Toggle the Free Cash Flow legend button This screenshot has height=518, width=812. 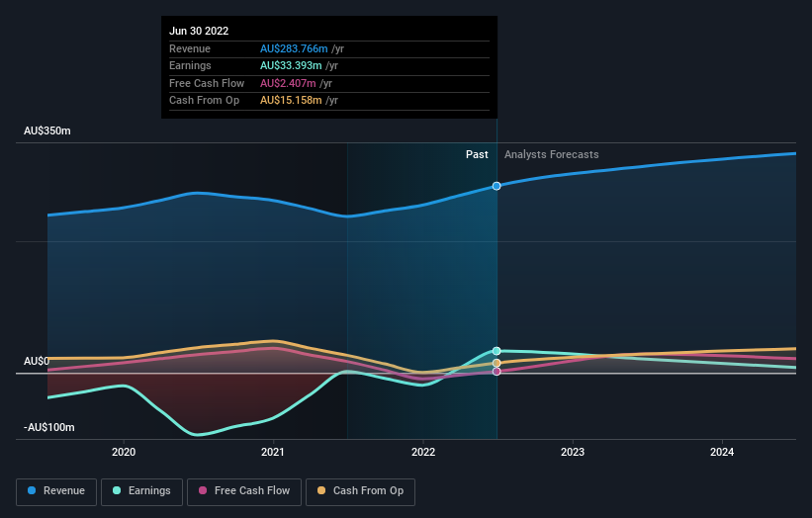tap(244, 491)
